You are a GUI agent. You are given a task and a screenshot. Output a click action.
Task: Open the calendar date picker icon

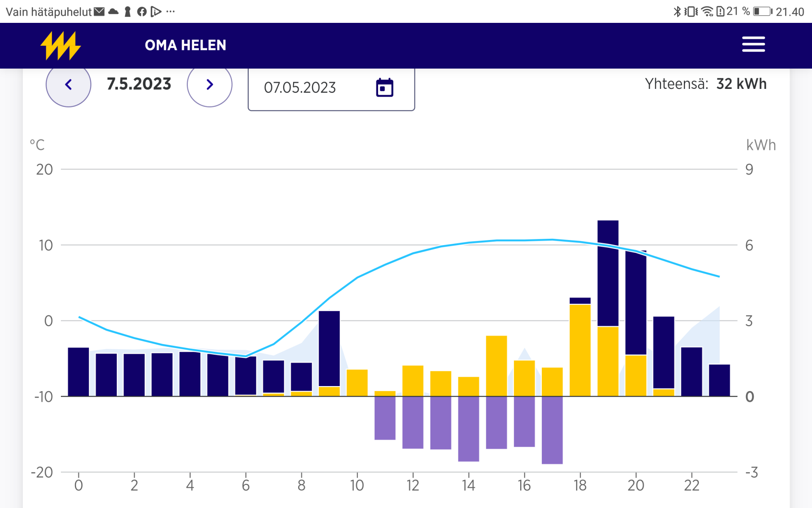click(384, 88)
